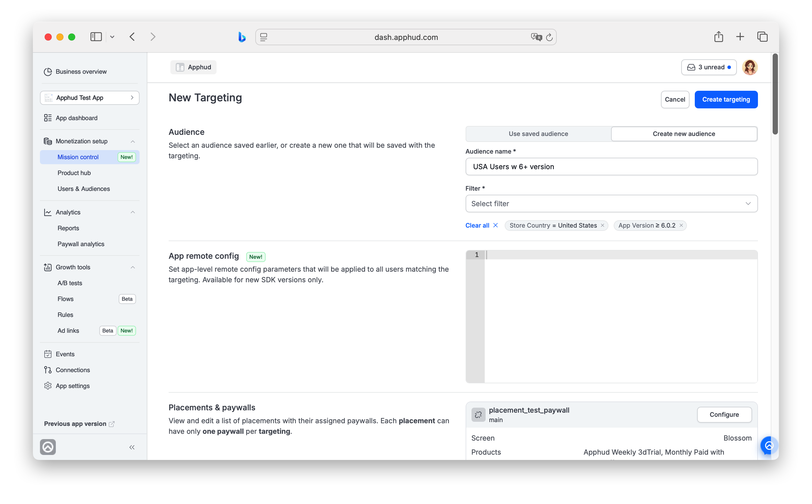This screenshot has width=812, height=504.
Task: Open the Apphud support chat bubble
Action: (769, 446)
